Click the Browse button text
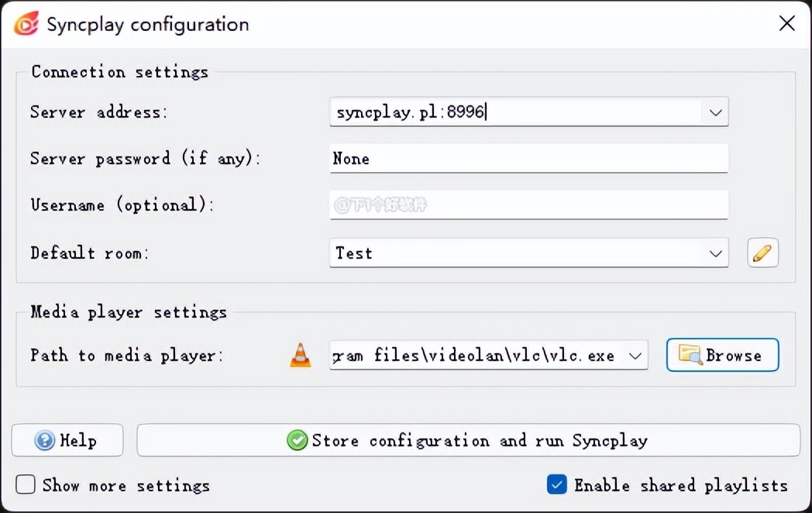 pyautogui.click(x=733, y=356)
